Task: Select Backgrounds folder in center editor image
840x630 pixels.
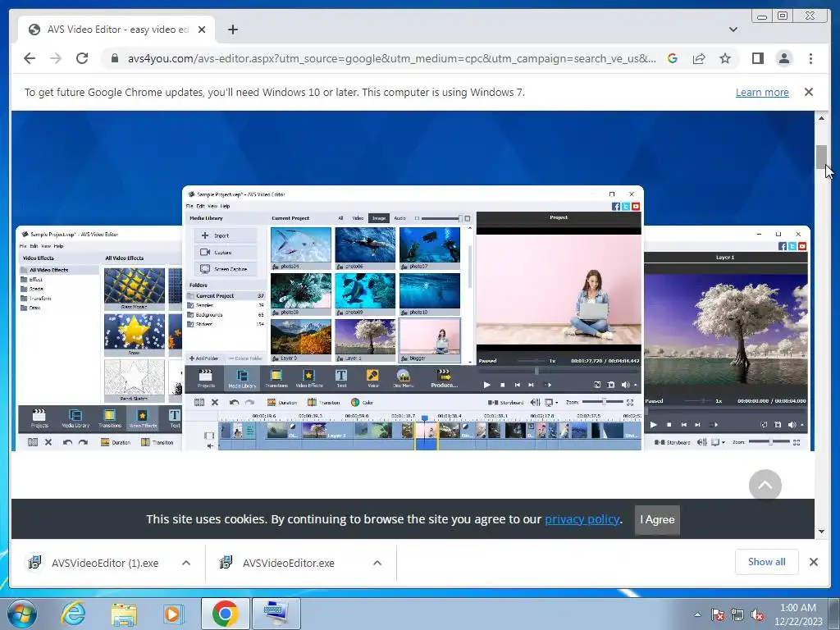Action: coord(208,315)
